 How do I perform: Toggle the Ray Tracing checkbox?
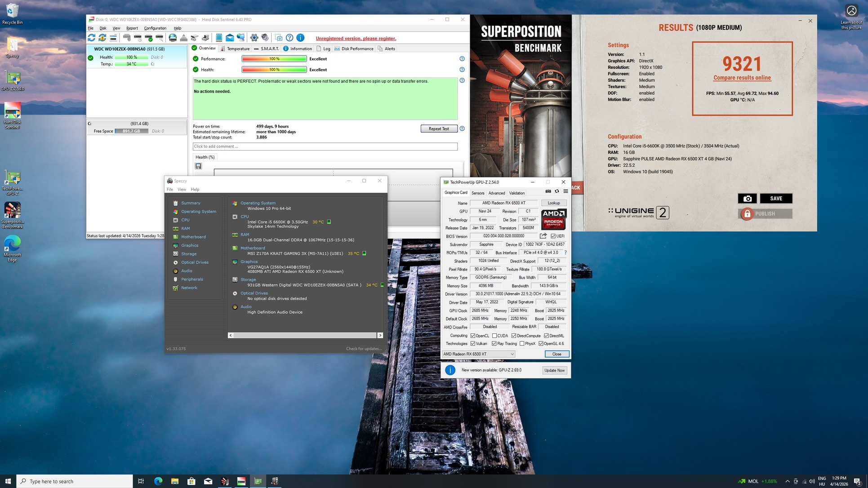[494, 344]
